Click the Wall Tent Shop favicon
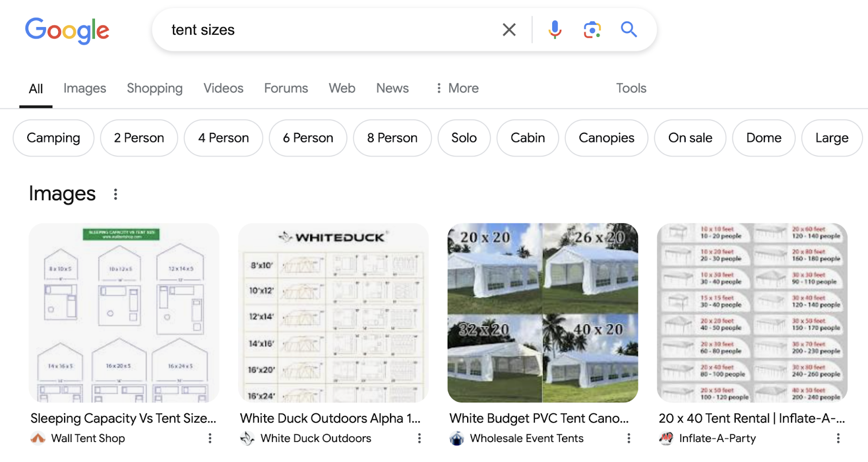The image size is (868, 462). (x=37, y=438)
